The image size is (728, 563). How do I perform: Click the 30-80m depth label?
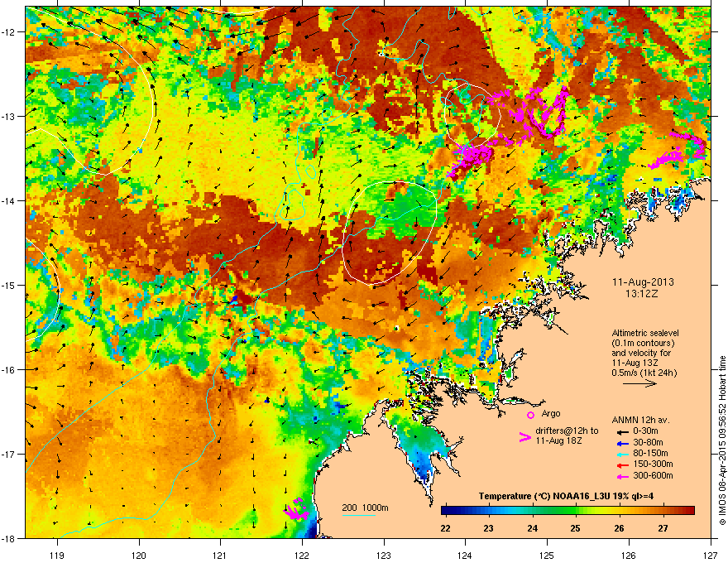[x=648, y=442]
